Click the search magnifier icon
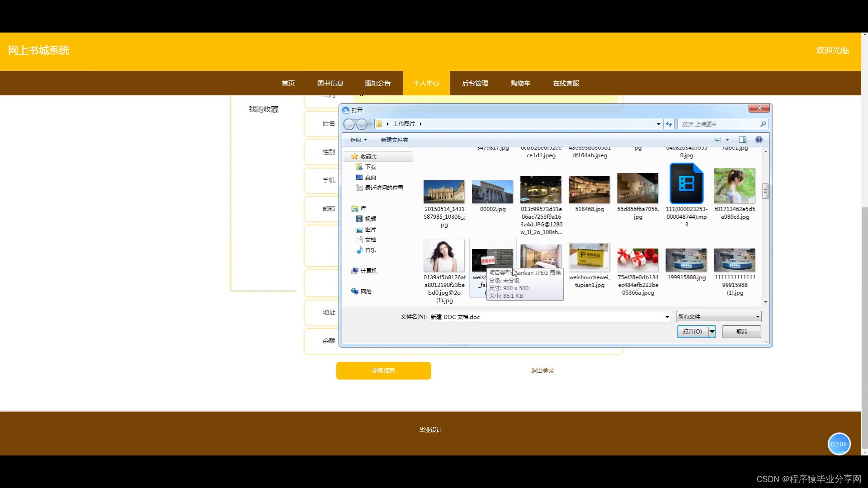 click(763, 124)
